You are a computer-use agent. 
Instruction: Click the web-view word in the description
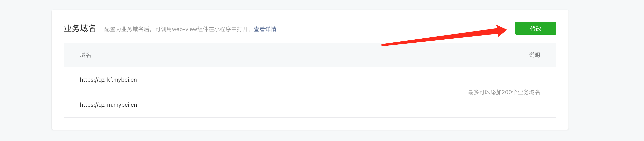[x=185, y=29]
